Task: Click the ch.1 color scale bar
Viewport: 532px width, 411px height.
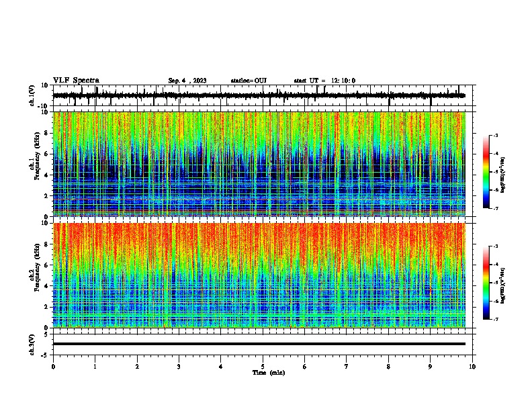Action: click(x=486, y=172)
